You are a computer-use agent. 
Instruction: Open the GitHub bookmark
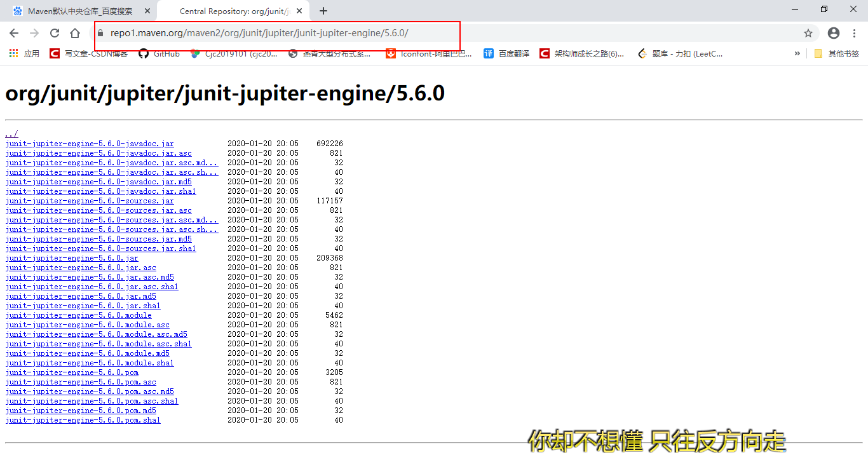point(159,54)
